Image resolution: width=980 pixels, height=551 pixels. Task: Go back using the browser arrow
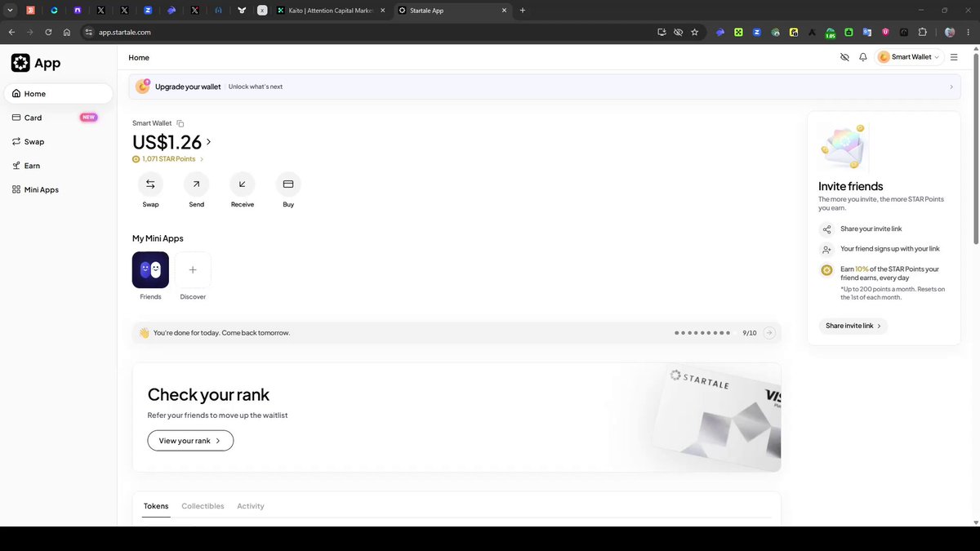click(11, 32)
